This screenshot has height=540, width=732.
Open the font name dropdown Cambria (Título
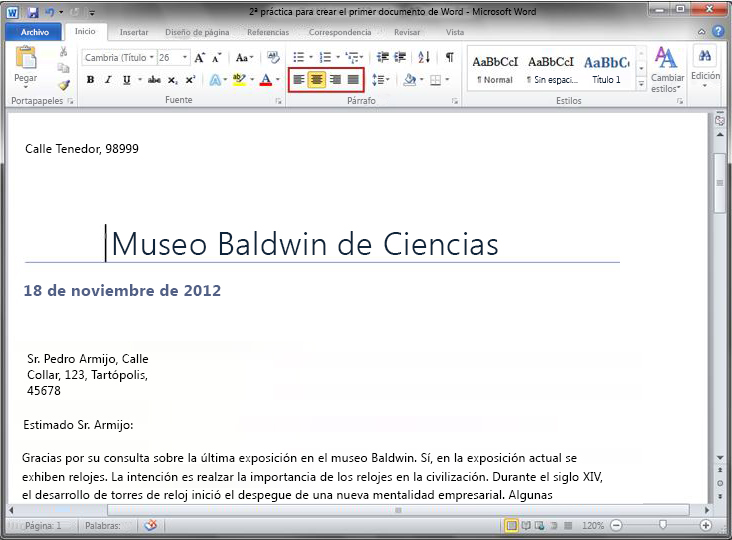(152, 57)
